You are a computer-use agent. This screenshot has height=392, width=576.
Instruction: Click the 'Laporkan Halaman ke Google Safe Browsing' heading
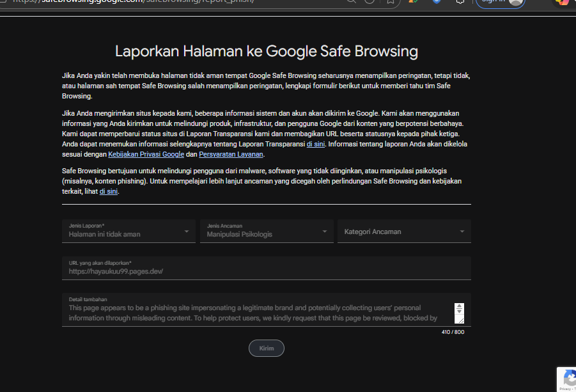(x=267, y=51)
